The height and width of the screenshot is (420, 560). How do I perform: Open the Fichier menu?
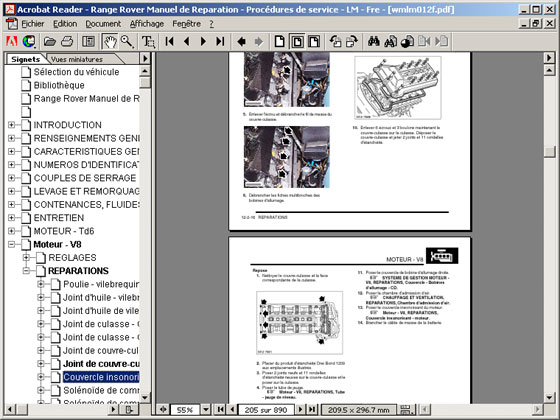click(x=32, y=24)
